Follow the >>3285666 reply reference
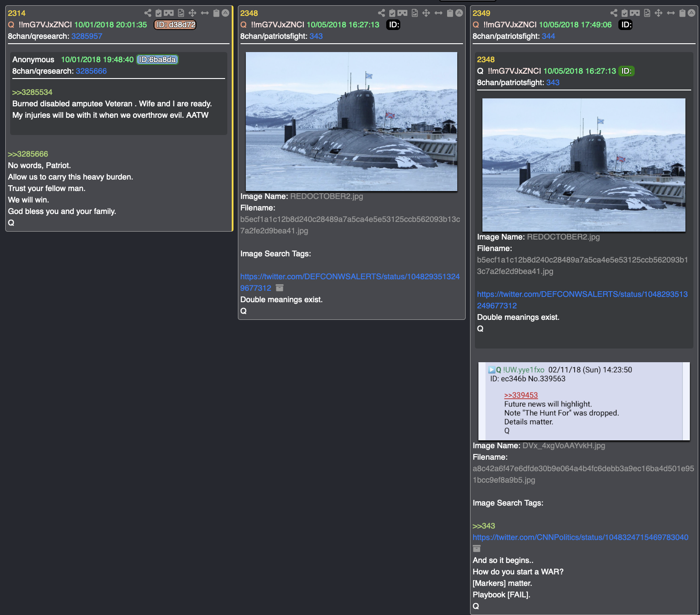This screenshot has width=700, height=615. (x=28, y=154)
